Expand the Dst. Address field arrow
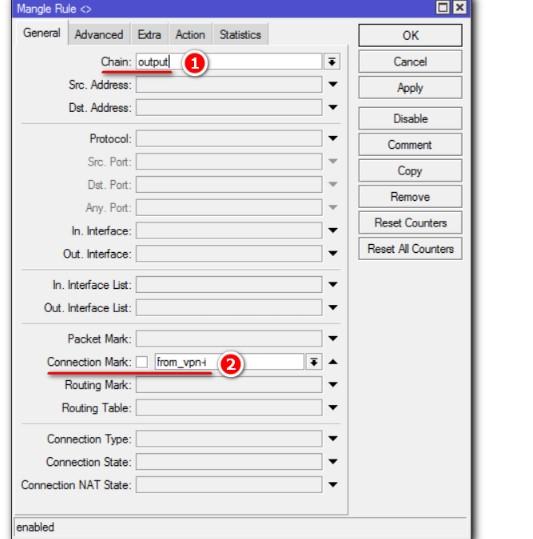This screenshot has height=539, width=533. (x=333, y=107)
